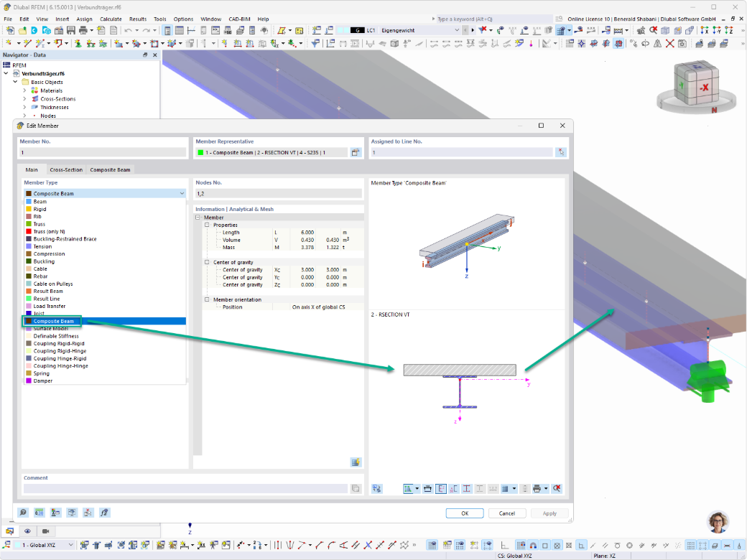Click the Comment input field
Viewport: 747px width, 560px height.
[185, 489]
